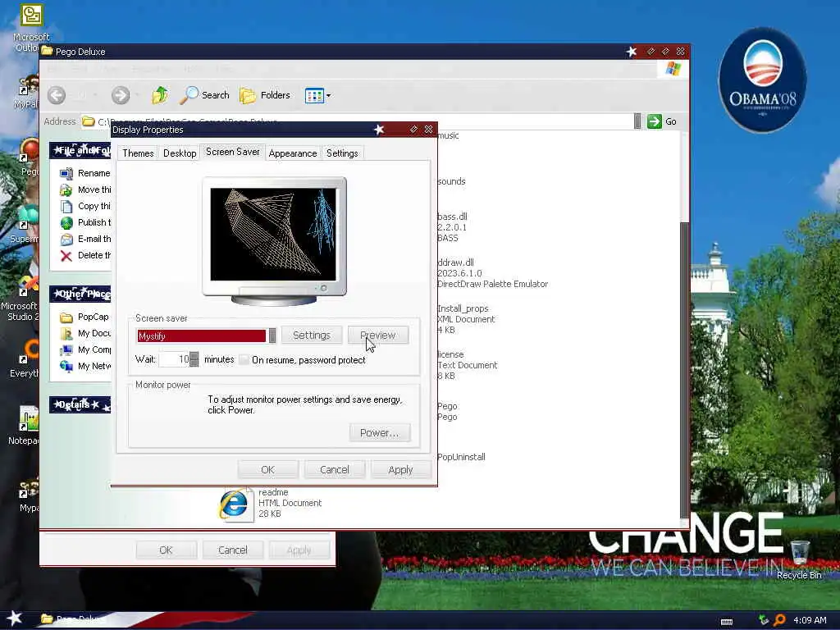Switch to the Themes tab
This screenshot has height=630, width=840.
(138, 153)
